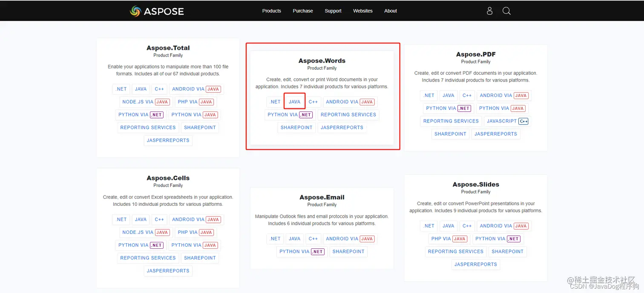Choose PYTHON VIA .NET under Aspose.Slides
The width and height of the screenshot is (644, 293).
pos(497,239)
